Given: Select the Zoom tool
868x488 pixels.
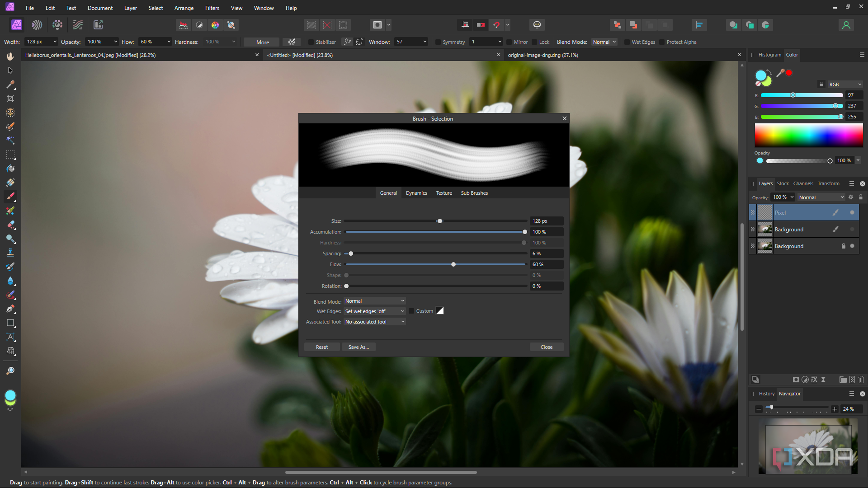Looking at the screenshot, I should point(10,371).
